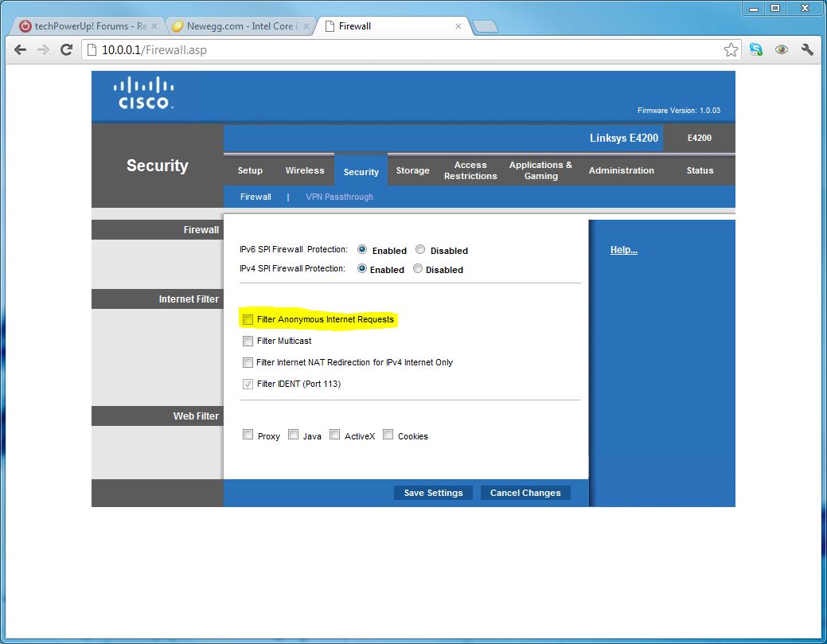Reload the Firewall page

(66, 50)
